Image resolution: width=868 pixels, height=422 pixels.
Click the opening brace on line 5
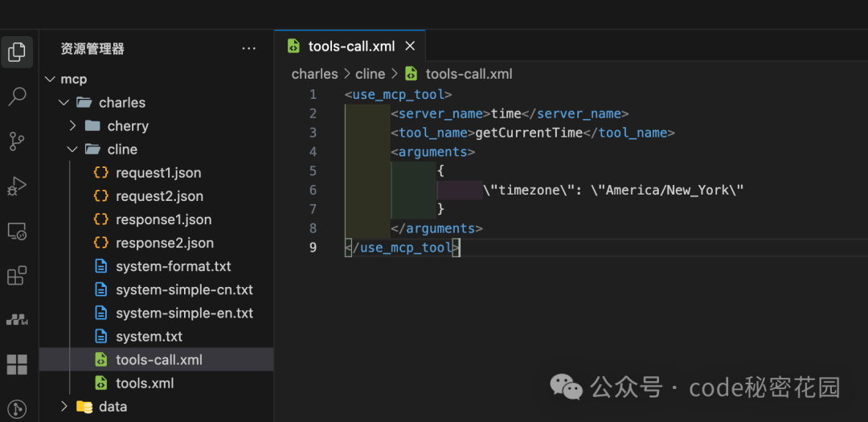point(440,170)
